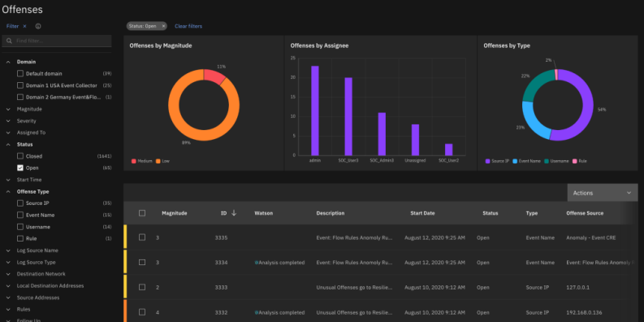Close the Filter panel with the X icon
The width and height of the screenshot is (644, 322).
click(24, 26)
